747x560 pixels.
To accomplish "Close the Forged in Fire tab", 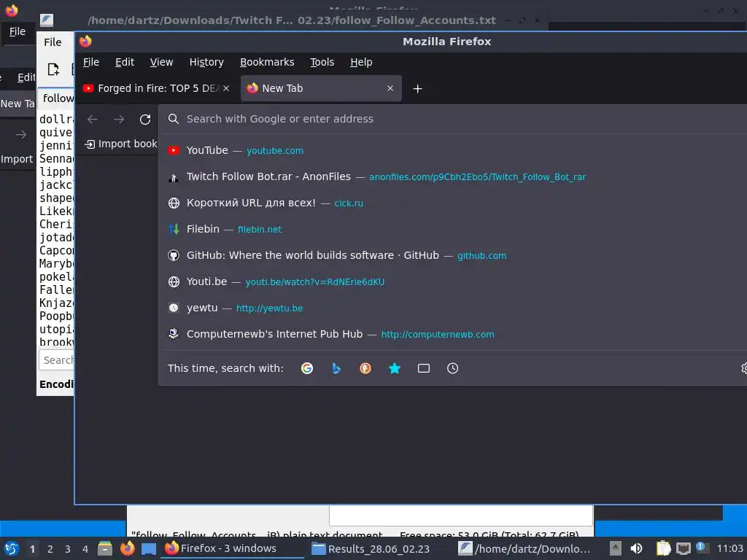I will click(226, 88).
